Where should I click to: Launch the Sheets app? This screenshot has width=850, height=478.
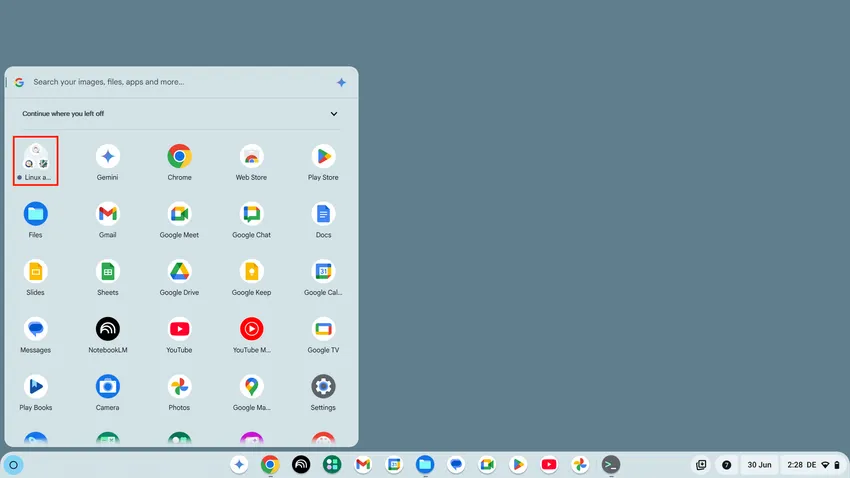coord(107,276)
